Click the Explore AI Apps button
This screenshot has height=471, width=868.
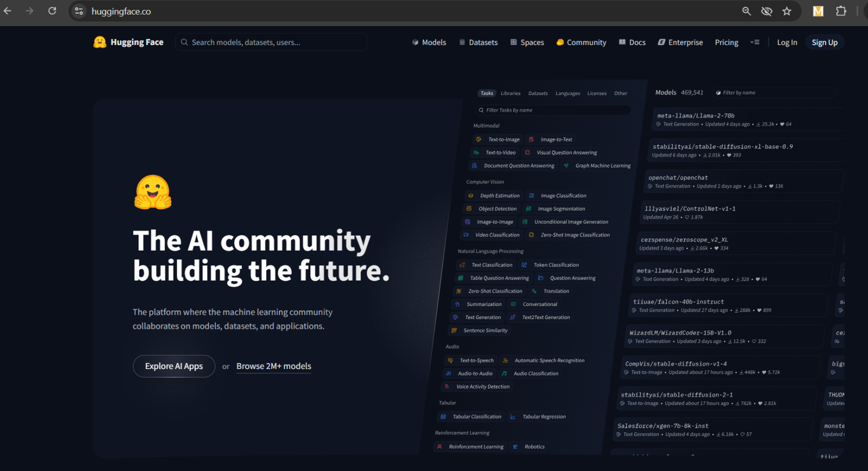[x=174, y=366]
